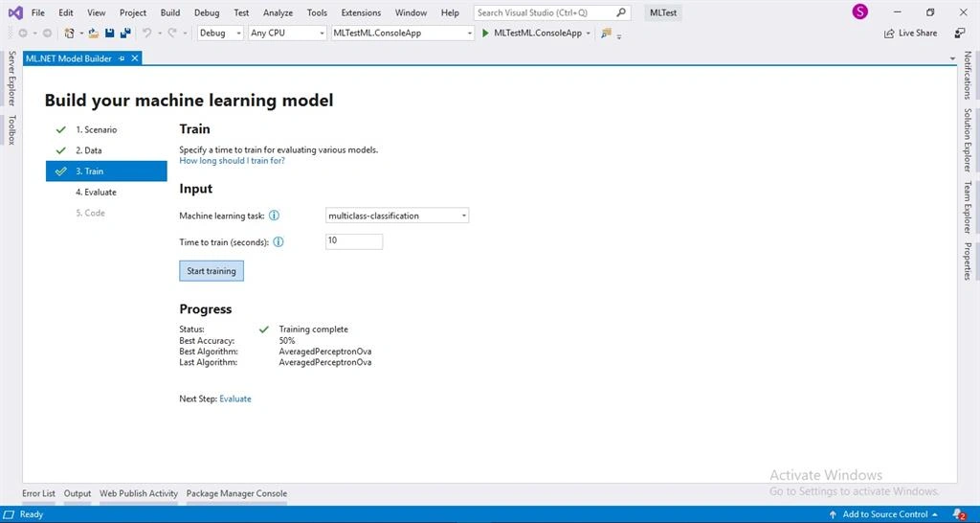Image resolution: width=980 pixels, height=523 pixels.
Task: Open the Any CPU platform dropdown
Action: (x=287, y=34)
